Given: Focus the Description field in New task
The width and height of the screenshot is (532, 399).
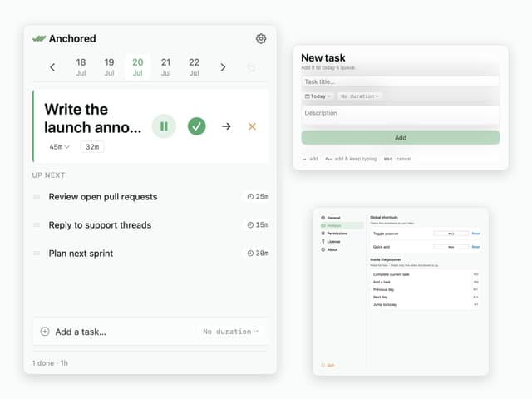Looking at the screenshot, I should click(x=401, y=116).
